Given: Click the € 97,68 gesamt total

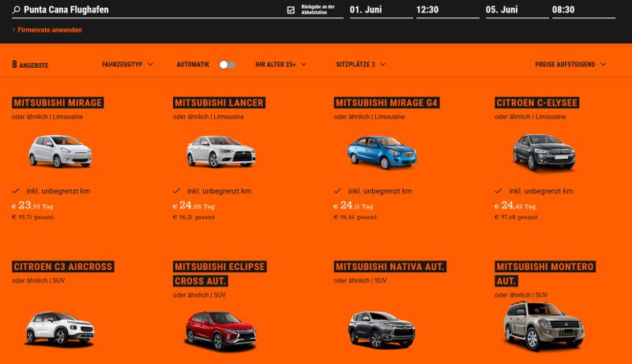Looking at the screenshot, I should pyautogui.click(x=516, y=217).
